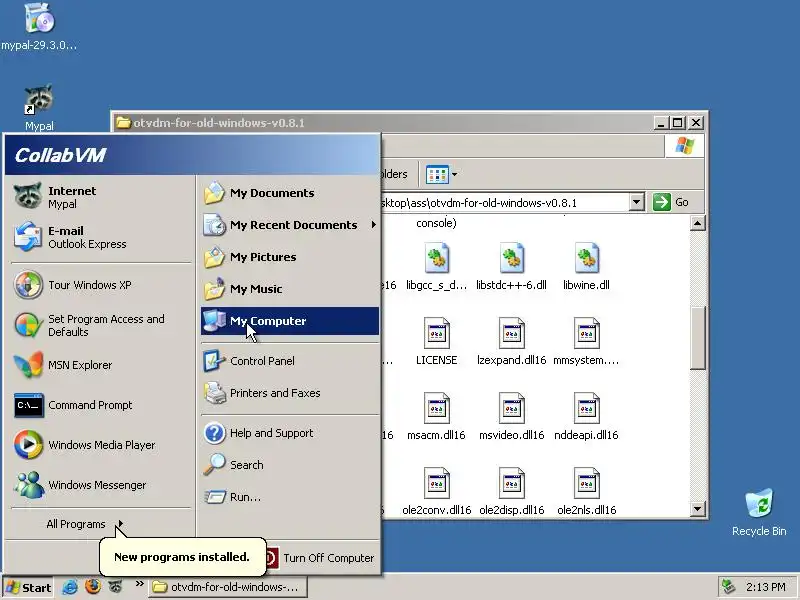Open Command Prompt from Start menu
Viewport: 800px width, 600px height.
click(101, 405)
